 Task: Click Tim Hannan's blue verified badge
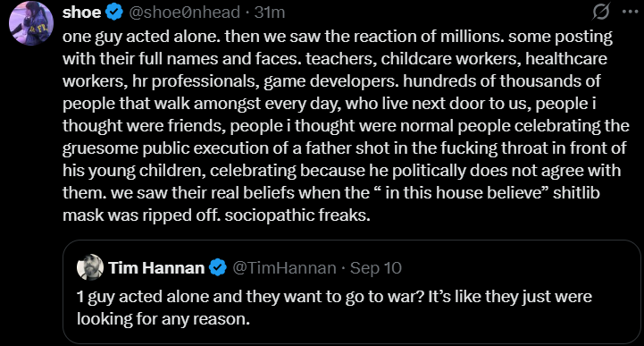coord(218,268)
